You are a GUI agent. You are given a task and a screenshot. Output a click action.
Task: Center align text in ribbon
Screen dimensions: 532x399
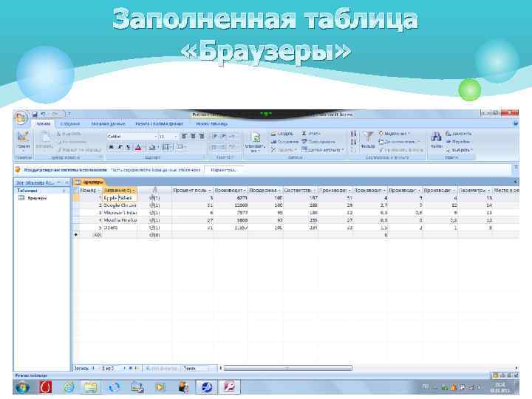pyautogui.click(x=193, y=137)
